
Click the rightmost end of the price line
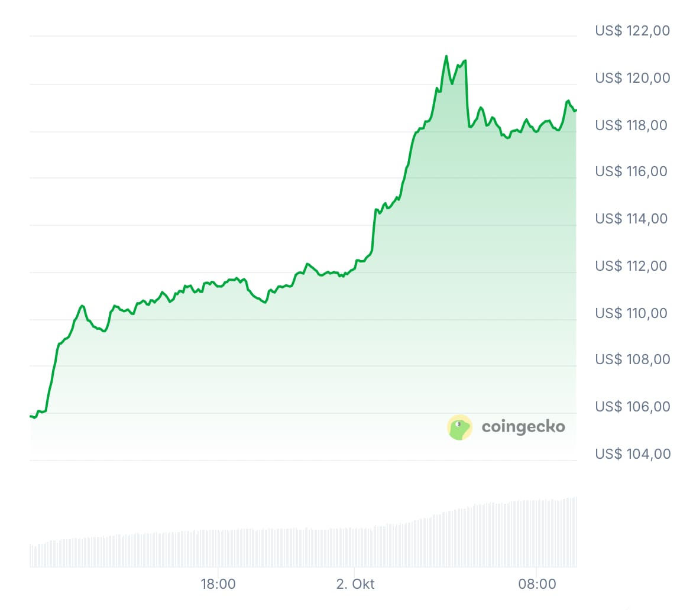[576, 110]
